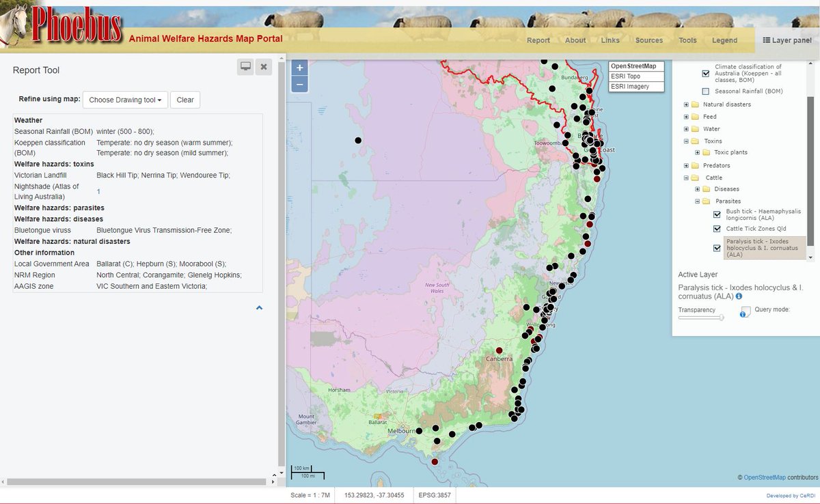Viewport: 820px width, 504px height.
Task: Click the isolated black marker in western Queensland
Action: pyautogui.click(x=357, y=140)
